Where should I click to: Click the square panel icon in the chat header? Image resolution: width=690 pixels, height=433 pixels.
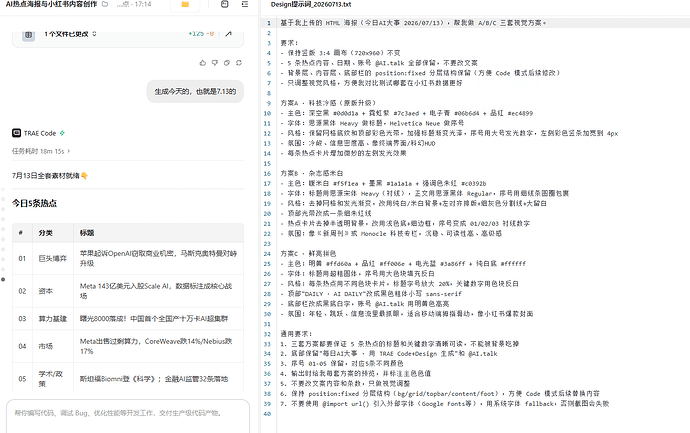[x=224, y=4]
